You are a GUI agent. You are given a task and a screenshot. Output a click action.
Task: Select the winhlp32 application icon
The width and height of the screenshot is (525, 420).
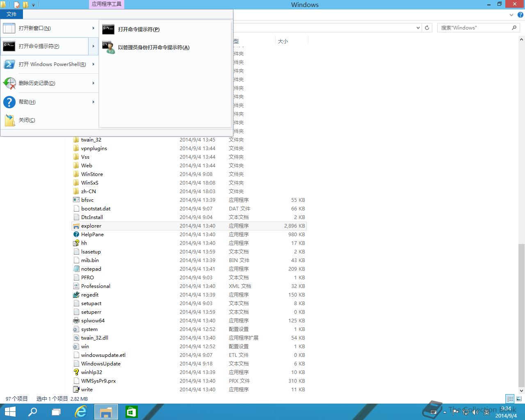(x=76, y=372)
